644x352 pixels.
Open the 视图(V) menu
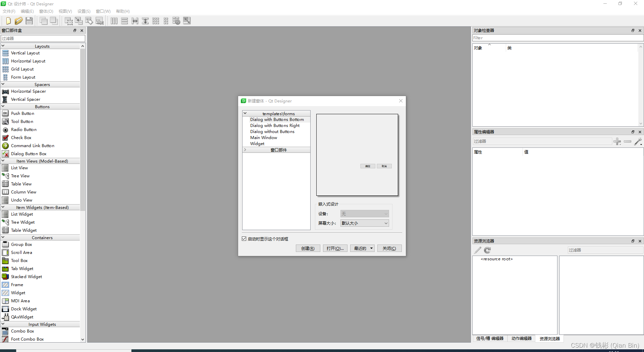tap(65, 11)
